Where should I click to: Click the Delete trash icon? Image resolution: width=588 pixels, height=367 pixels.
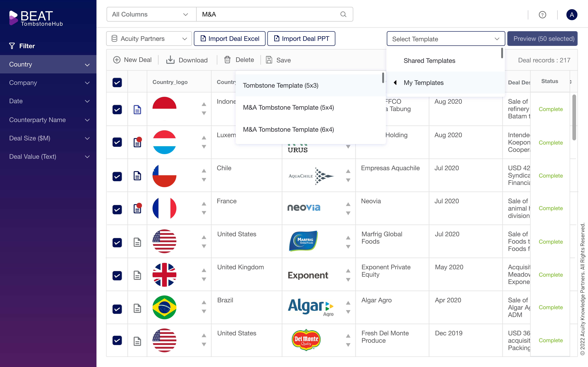pyautogui.click(x=227, y=60)
